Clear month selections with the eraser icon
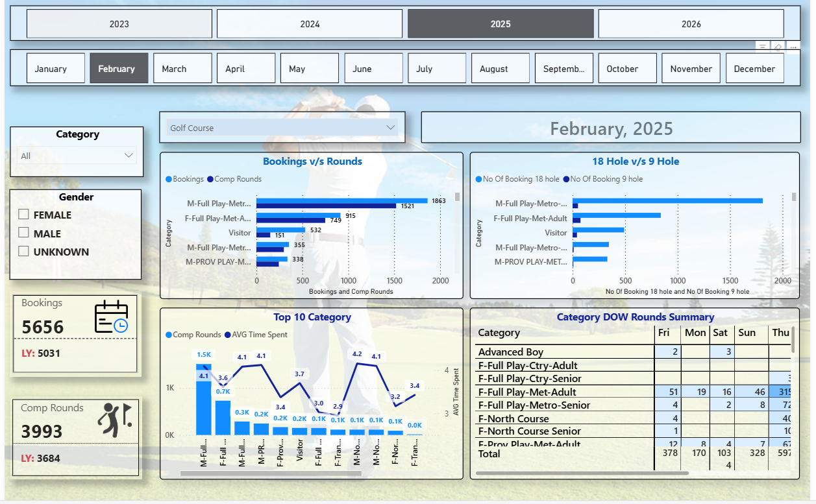The width and height of the screenshot is (816, 504). pos(778,47)
